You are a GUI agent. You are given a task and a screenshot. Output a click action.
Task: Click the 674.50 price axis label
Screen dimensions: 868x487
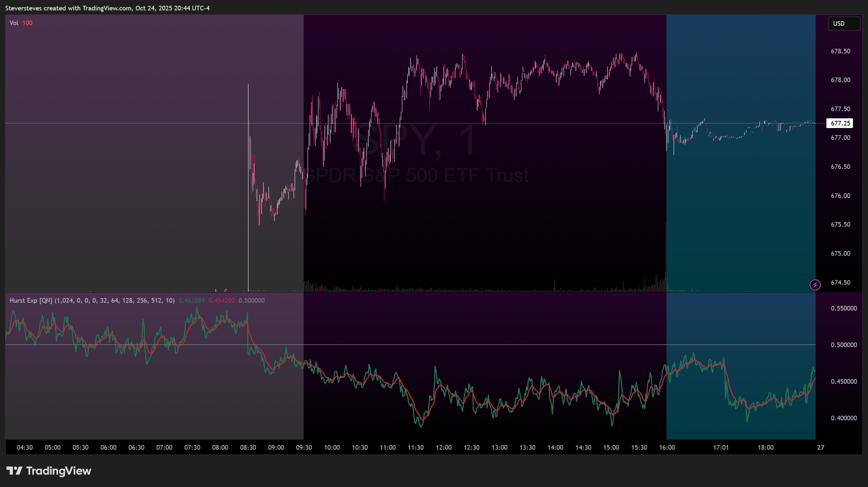click(840, 283)
